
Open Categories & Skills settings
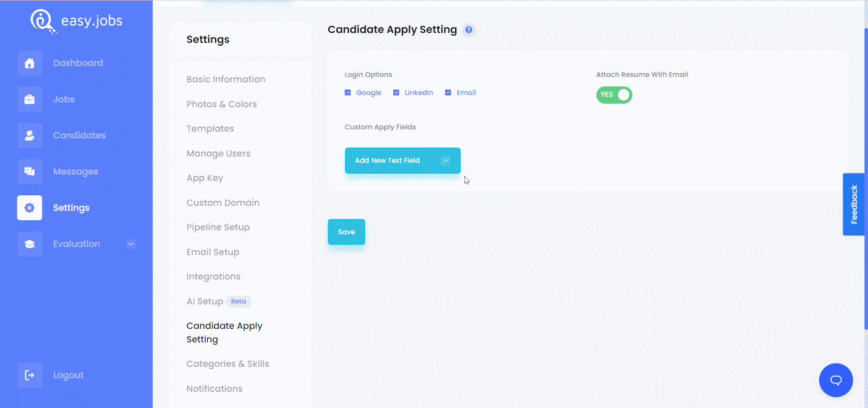coord(228,364)
